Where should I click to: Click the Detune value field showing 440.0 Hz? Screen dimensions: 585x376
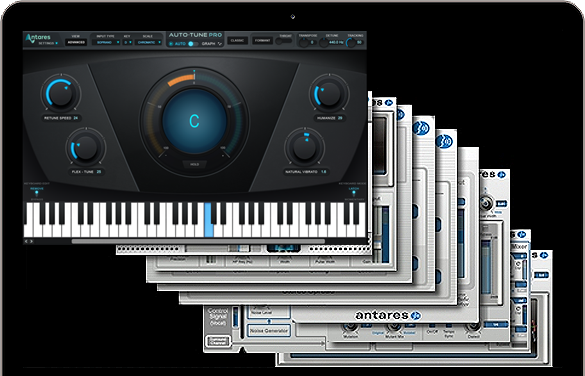(x=336, y=43)
